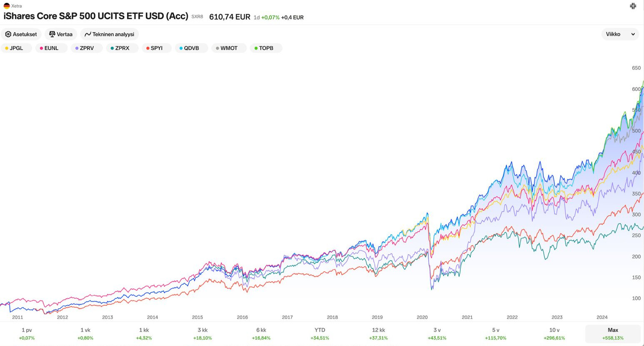The height and width of the screenshot is (346, 644).
Task: Expand the Viikko interval dropdown
Action: coord(620,34)
